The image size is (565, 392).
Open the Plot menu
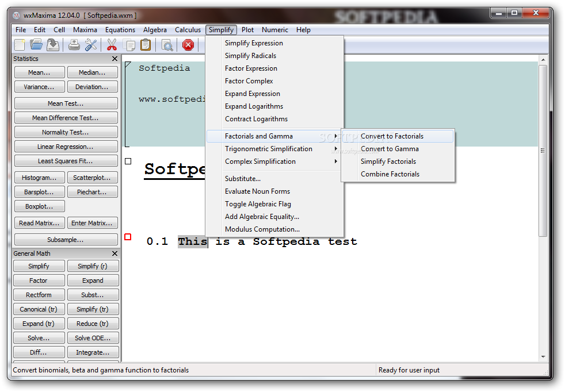[x=247, y=30]
